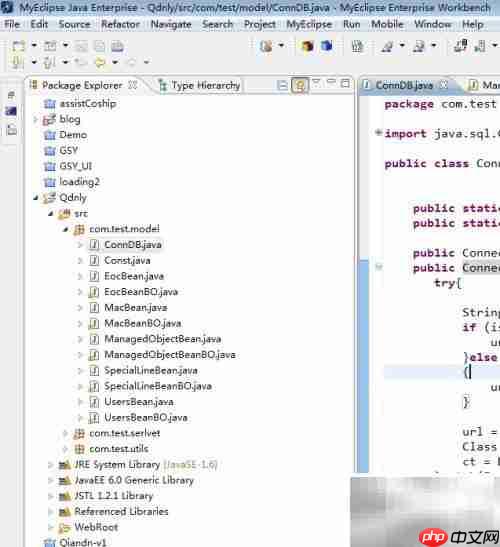This screenshot has height=547, width=500.
Task: Collapse the com.test.model package
Action: (x=65, y=229)
